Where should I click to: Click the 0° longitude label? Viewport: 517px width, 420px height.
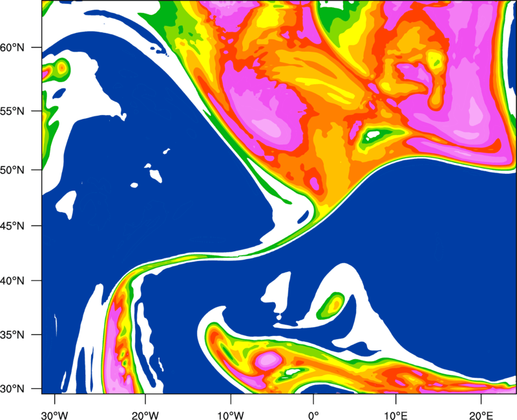point(313,415)
